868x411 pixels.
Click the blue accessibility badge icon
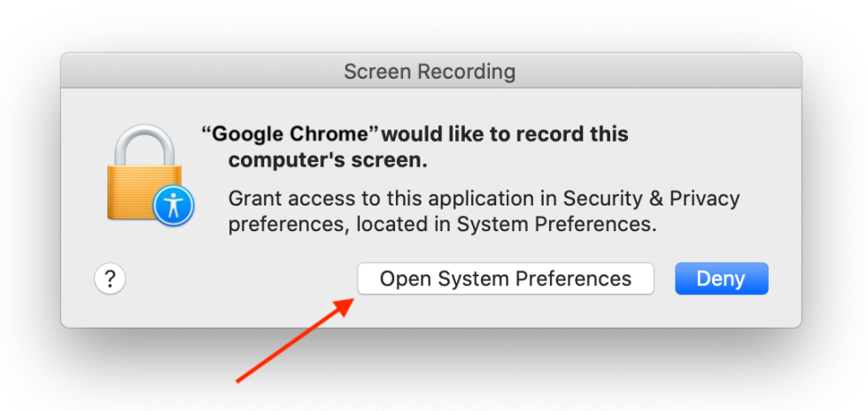[x=174, y=206]
